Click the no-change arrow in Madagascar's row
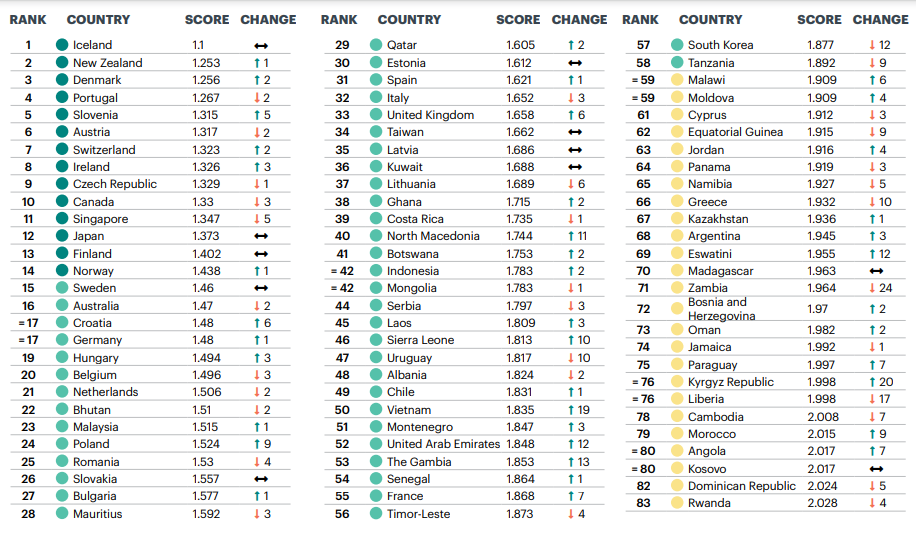The height and width of the screenshot is (537, 916). (x=876, y=271)
